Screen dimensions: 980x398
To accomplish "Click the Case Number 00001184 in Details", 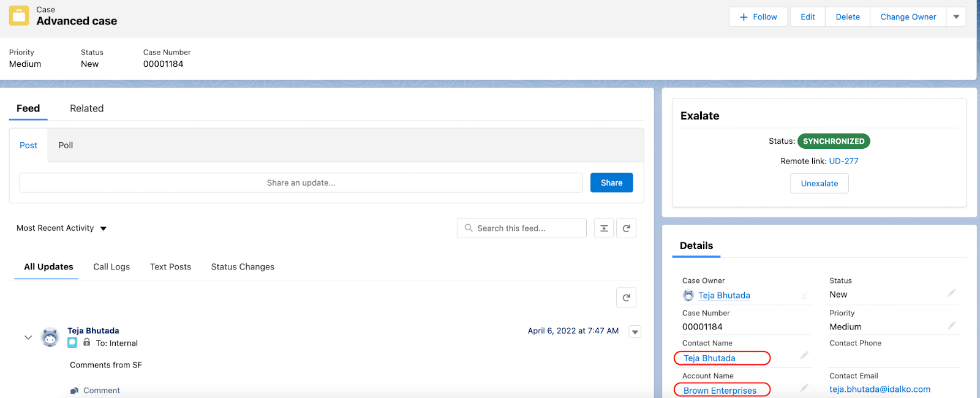I will [703, 327].
